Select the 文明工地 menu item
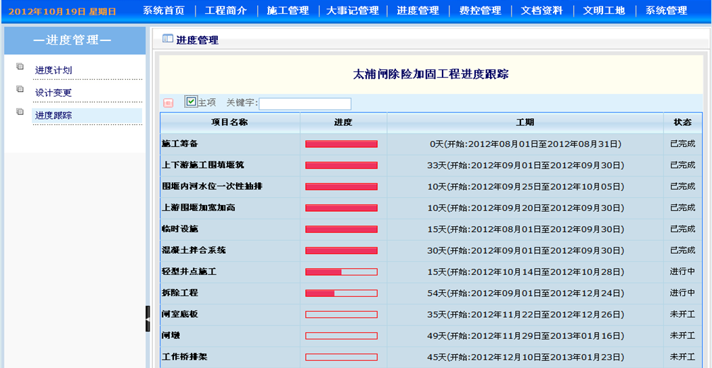This screenshot has width=712, height=368. [x=604, y=11]
